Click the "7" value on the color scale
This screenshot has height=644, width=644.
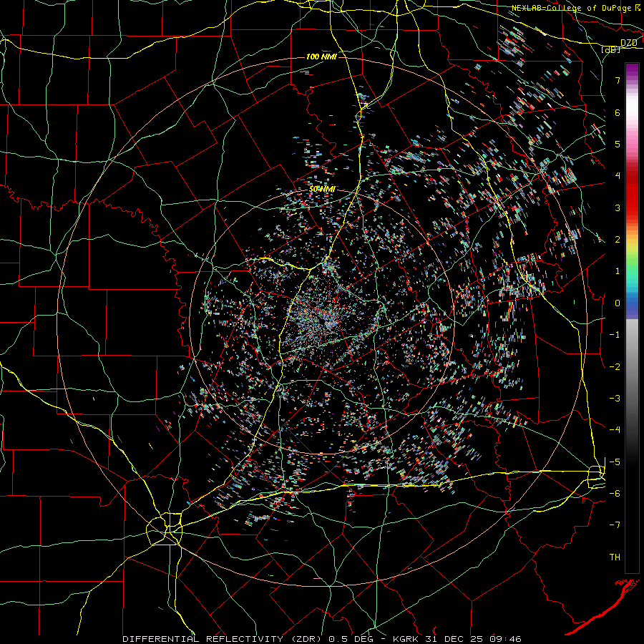[618, 80]
